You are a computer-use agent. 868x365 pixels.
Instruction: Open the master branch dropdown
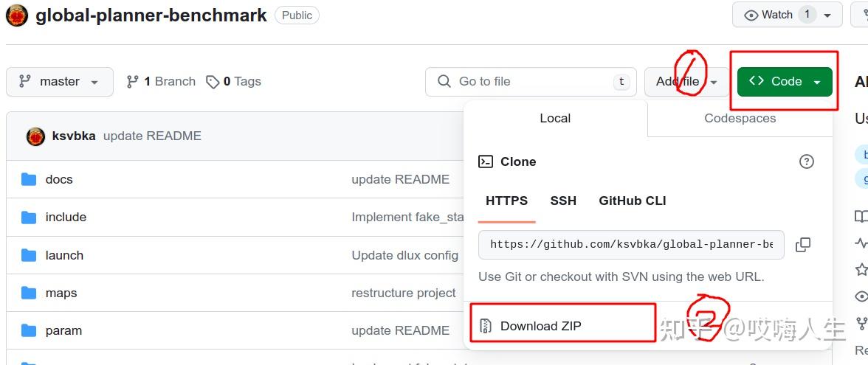click(59, 82)
